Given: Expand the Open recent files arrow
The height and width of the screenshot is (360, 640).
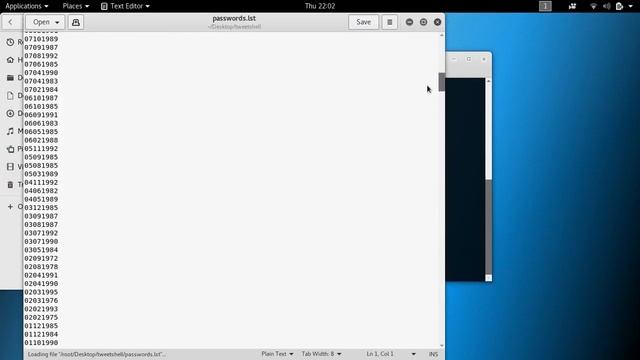Looking at the screenshot, I should point(57,22).
